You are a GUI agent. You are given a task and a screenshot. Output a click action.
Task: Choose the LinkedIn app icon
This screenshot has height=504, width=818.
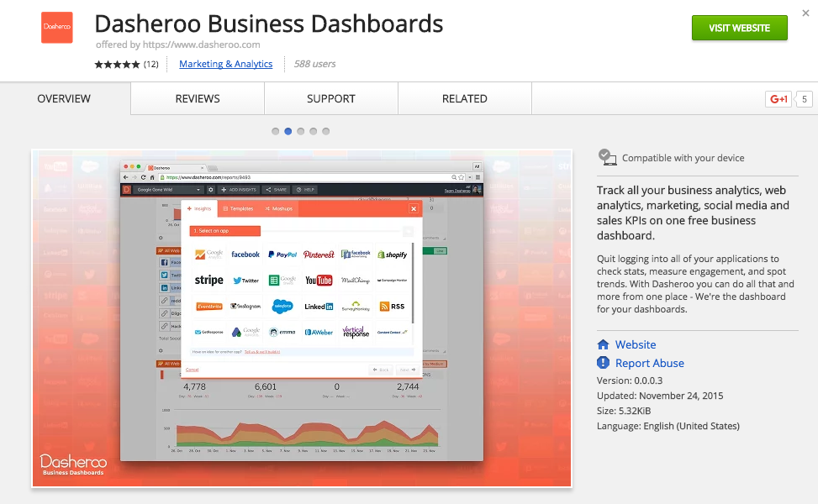point(319,306)
